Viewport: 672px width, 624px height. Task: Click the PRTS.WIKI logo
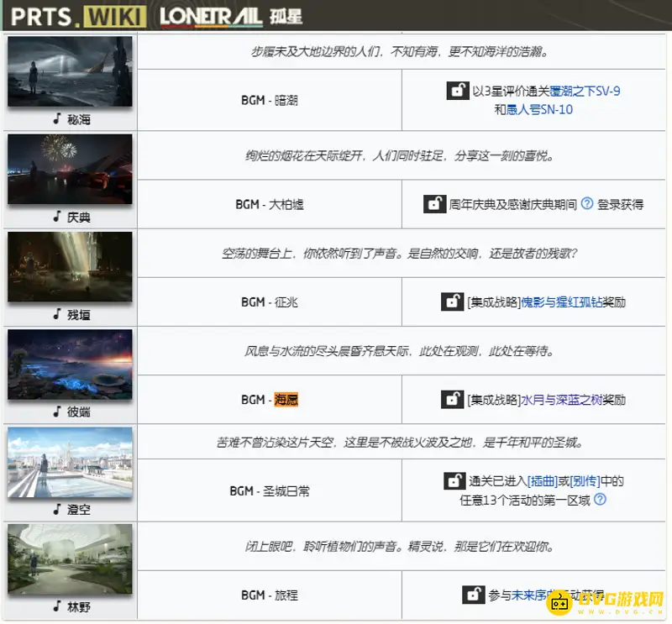coord(71,13)
